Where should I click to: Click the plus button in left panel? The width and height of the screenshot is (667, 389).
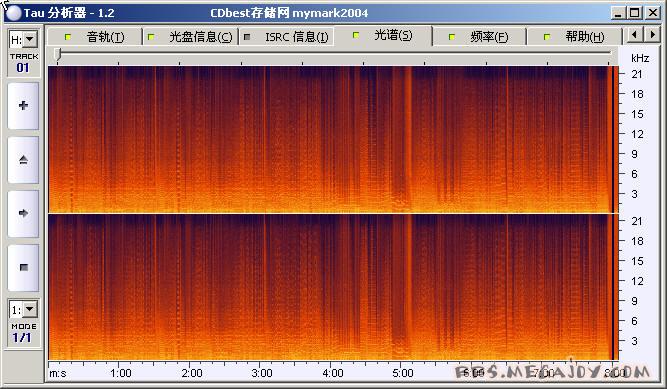pyautogui.click(x=23, y=106)
